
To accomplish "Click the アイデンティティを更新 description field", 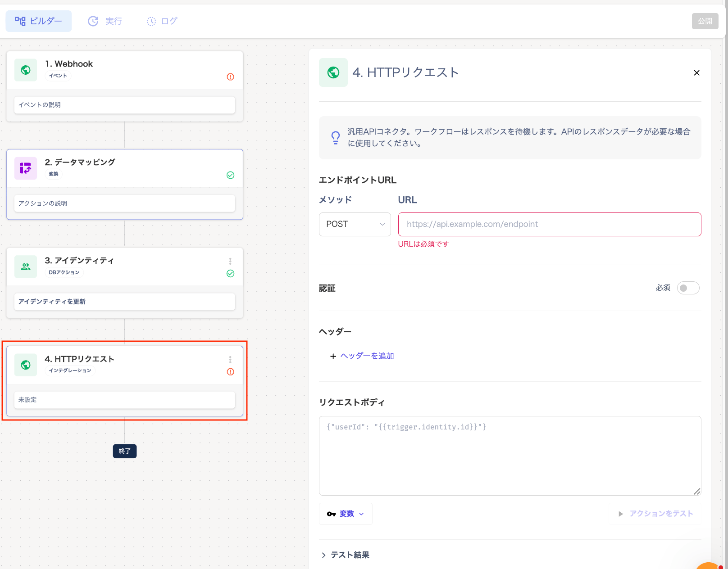I will tap(125, 302).
